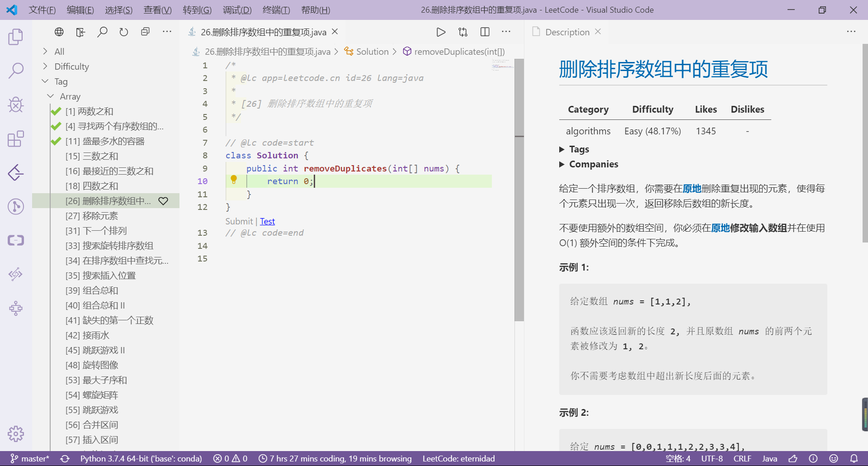Viewport: 868px width, 466px height.
Task: Open the Manage settings gear
Action: tap(16, 434)
